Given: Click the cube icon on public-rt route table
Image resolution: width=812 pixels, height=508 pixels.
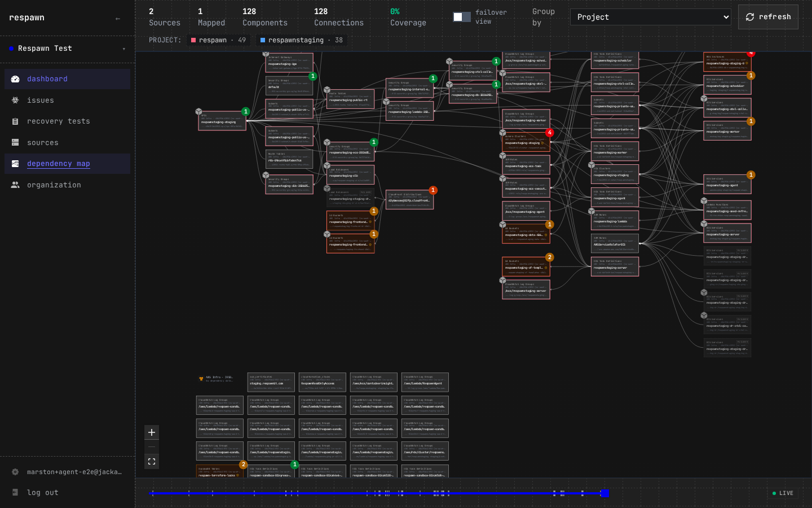Looking at the screenshot, I should pos(327,90).
